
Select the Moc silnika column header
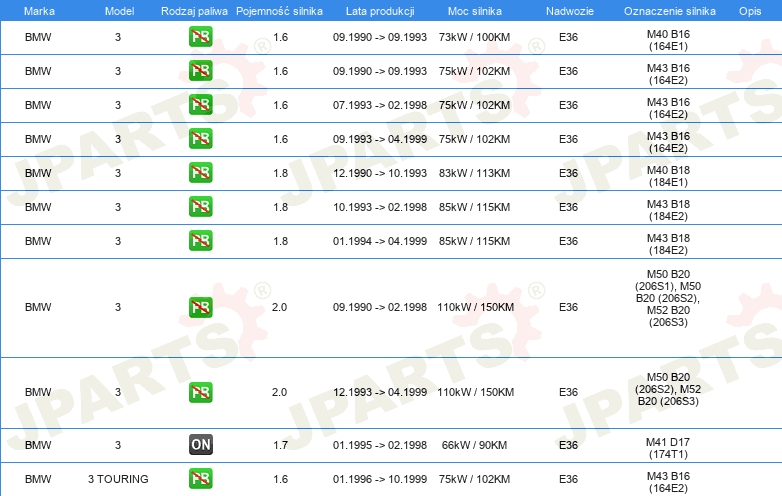(x=475, y=10)
